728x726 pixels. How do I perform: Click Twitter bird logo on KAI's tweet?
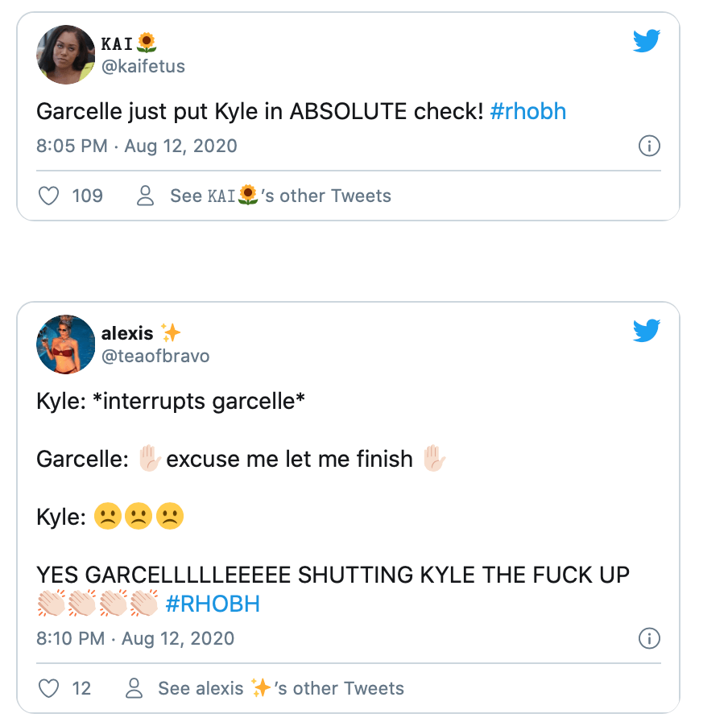[646, 41]
